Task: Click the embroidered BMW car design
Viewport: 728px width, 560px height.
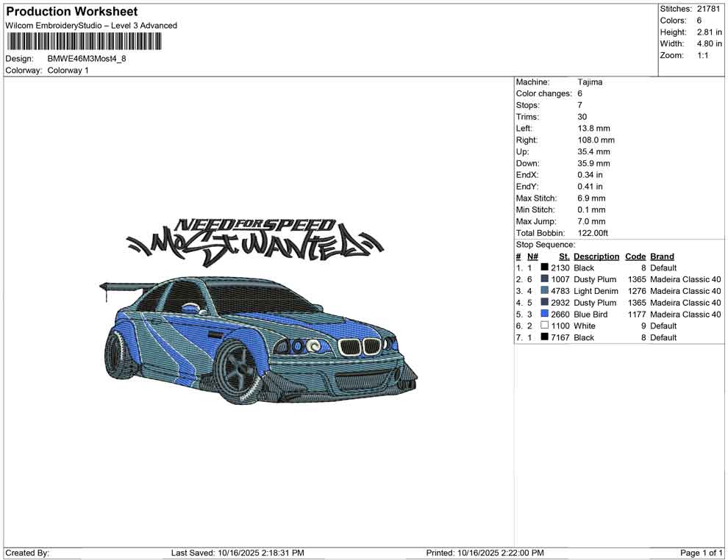Action: coord(261,340)
